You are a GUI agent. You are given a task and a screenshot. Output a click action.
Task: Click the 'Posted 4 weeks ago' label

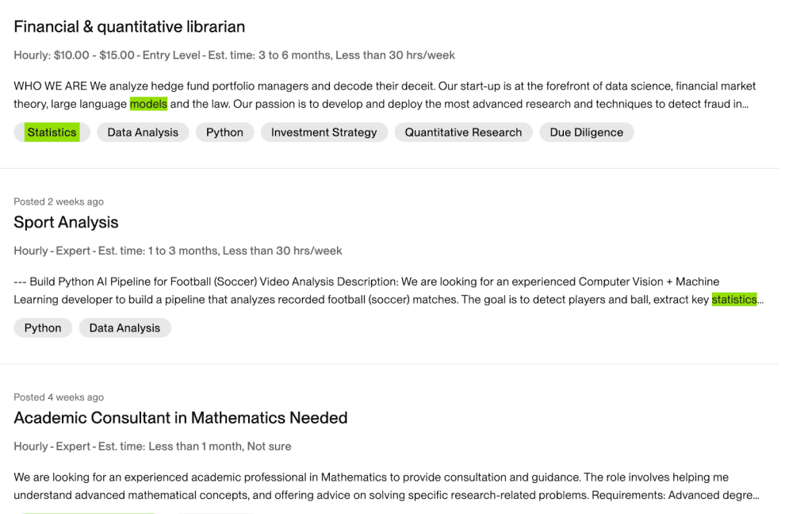(x=59, y=397)
